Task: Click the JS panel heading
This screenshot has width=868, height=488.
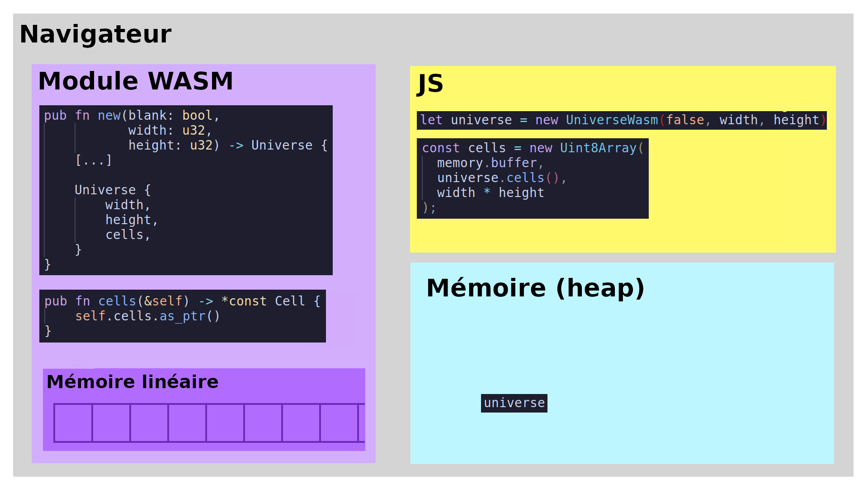Action: coord(430,84)
